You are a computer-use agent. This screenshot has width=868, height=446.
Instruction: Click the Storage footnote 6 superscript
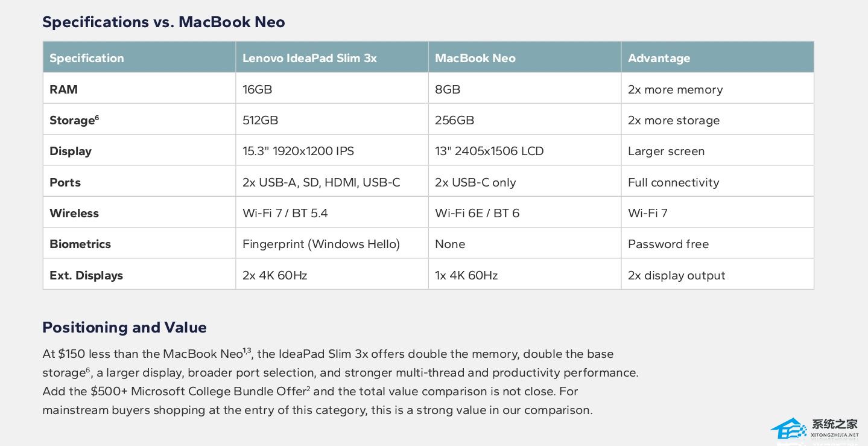pyautogui.click(x=97, y=118)
